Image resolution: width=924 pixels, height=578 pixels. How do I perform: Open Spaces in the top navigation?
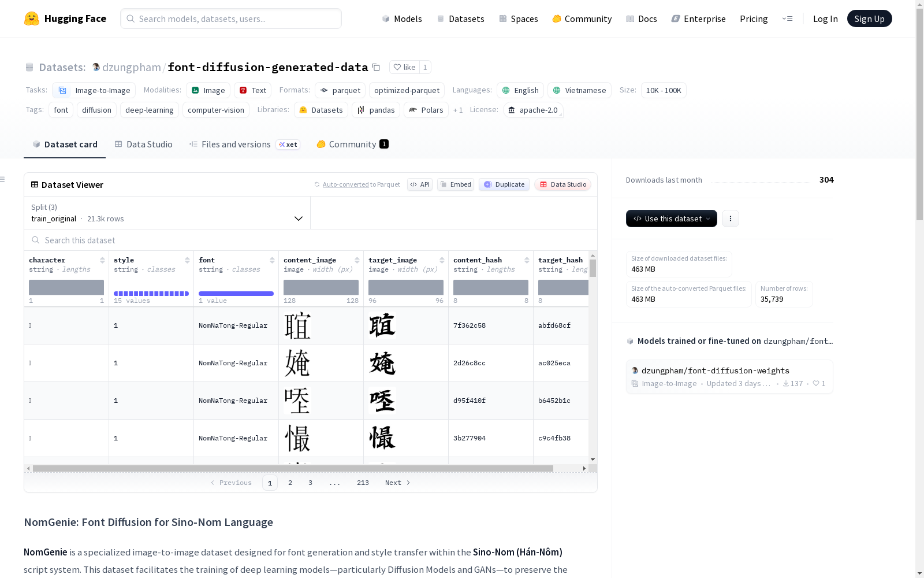coord(519,18)
